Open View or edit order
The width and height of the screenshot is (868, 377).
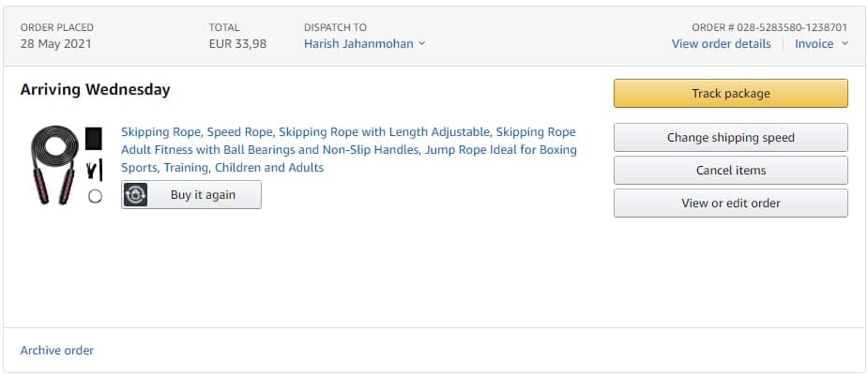point(730,204)
